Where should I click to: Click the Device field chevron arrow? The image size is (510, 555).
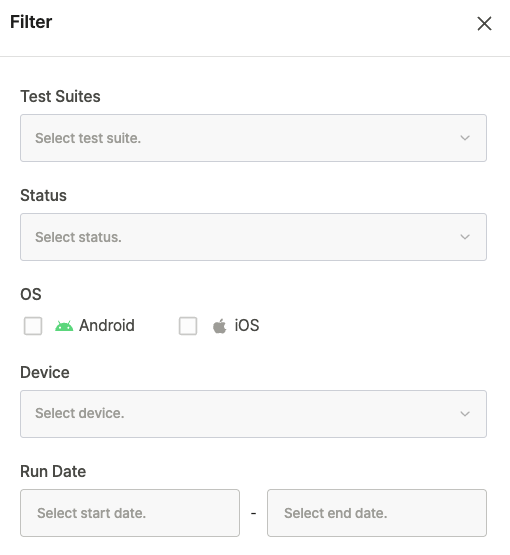(465, 413)
